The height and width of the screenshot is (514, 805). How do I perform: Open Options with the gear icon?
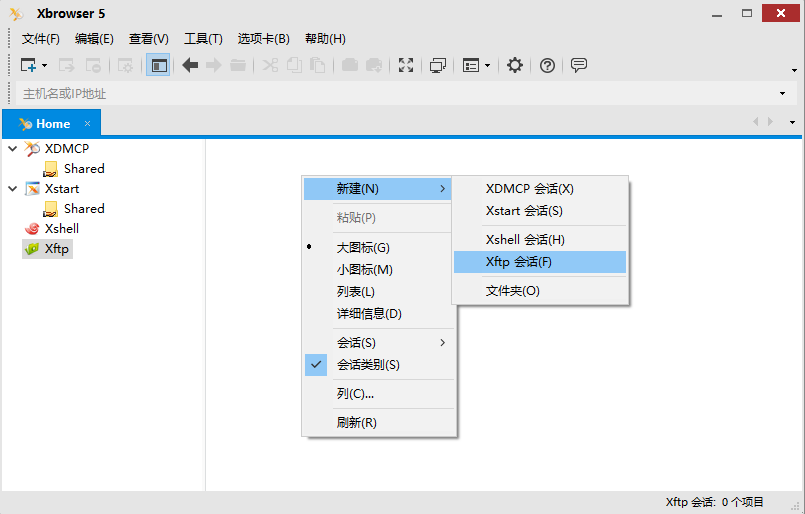pyautogui.click(x=515, y=65)
